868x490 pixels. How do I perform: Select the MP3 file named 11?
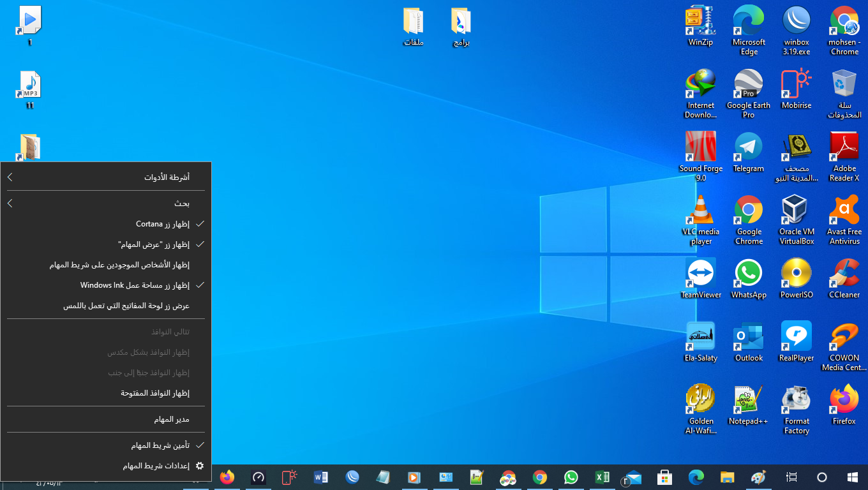pyautogui.click(x=29, y=90)
